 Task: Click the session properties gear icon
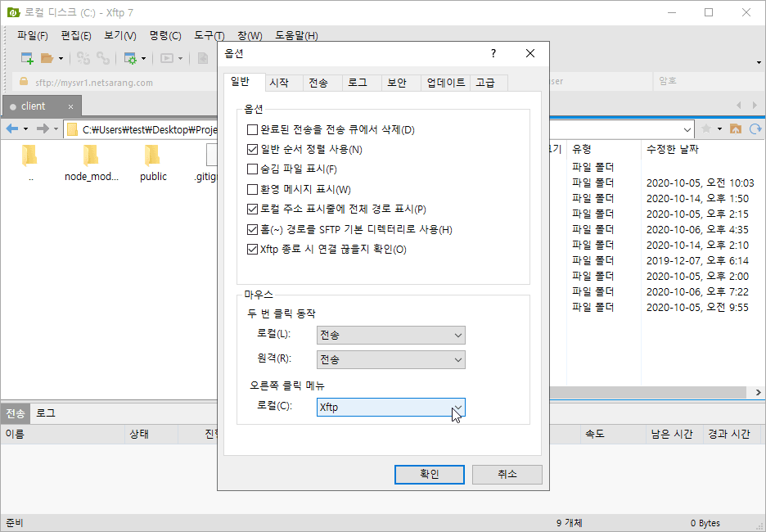pyautogui.click(x=130, y=59)
